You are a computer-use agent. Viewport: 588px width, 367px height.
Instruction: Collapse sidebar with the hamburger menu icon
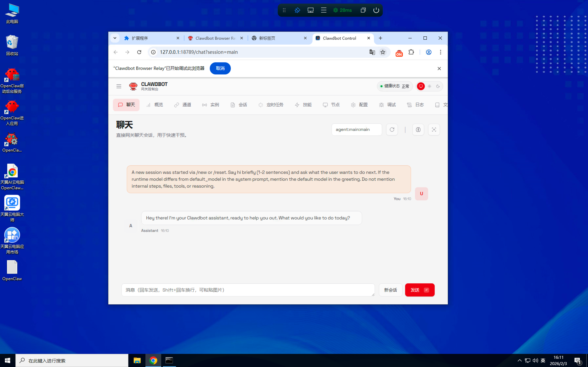[x=119, y=86]
